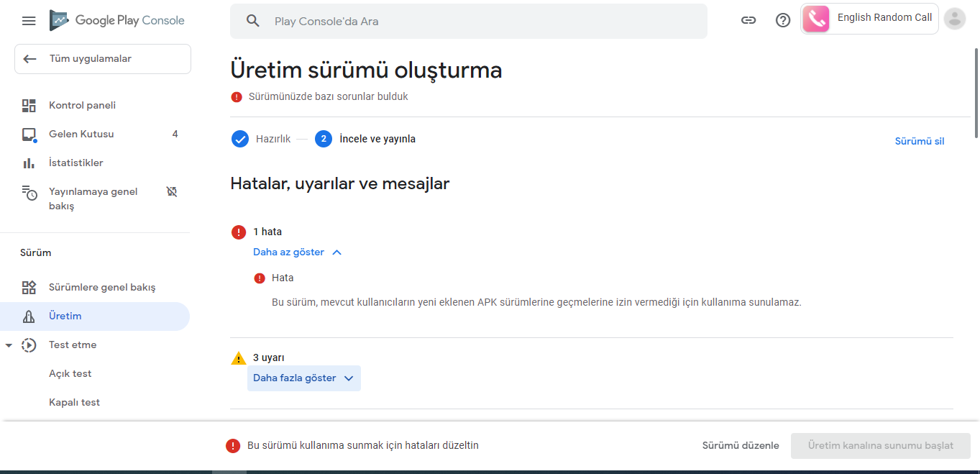Click the chevron up beside Daha az göster
980x474 pixels.
coord(336,252)
